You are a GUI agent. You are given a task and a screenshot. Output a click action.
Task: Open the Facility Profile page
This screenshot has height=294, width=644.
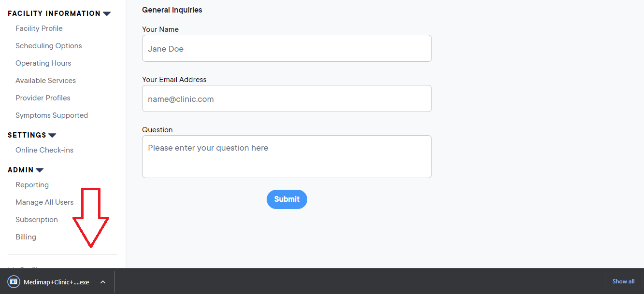pyautogui.click(x=39, y=28)
